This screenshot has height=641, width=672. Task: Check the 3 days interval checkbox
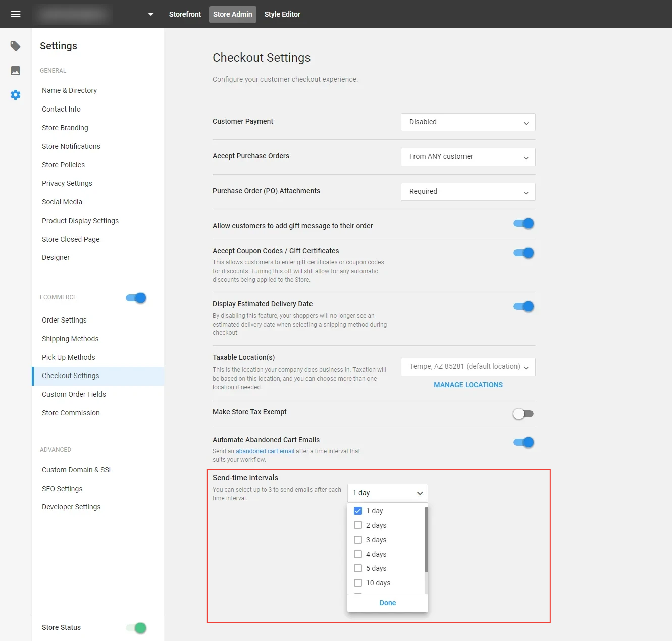pos(358,540)
